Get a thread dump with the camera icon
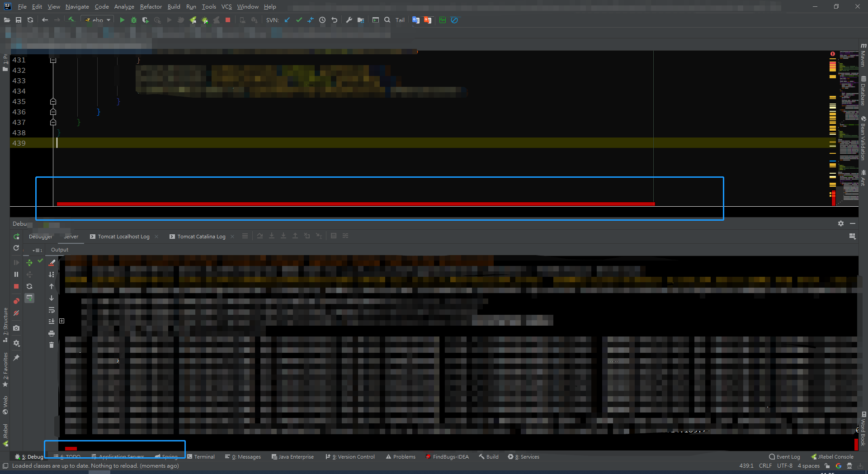 click(16, 328)
